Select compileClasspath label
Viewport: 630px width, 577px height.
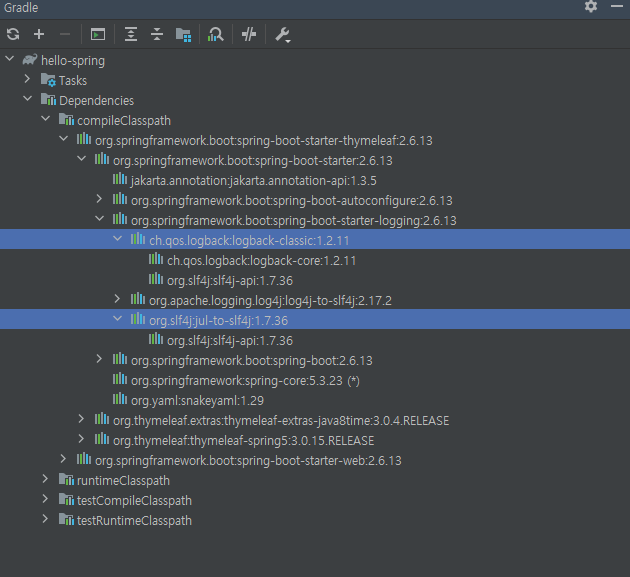124,121
